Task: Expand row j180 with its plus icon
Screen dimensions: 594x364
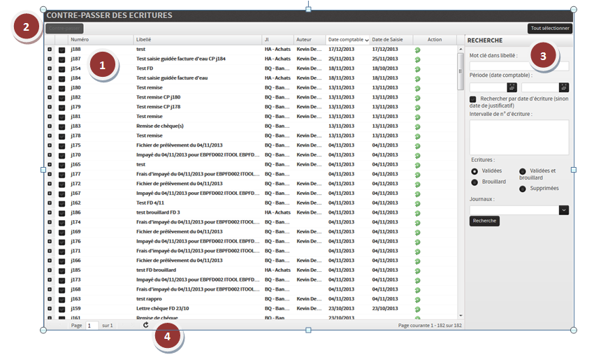Action: (50, 87)
